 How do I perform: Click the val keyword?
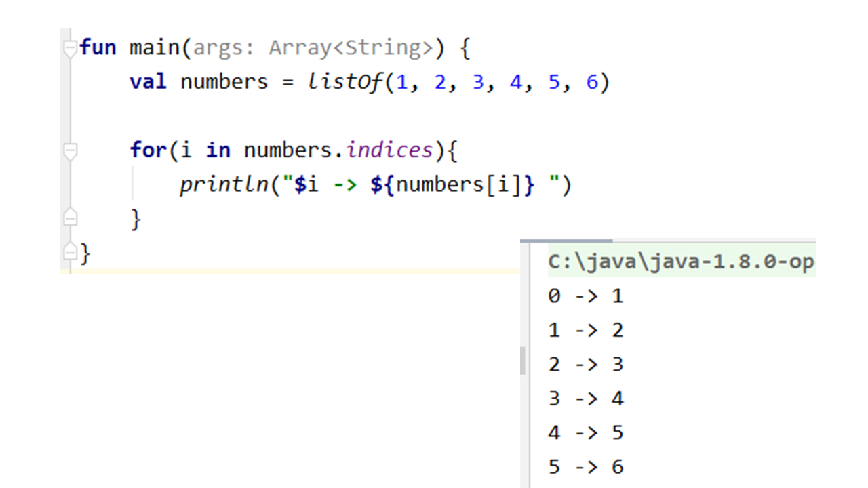pyautogui.click(x=148, y=83)
